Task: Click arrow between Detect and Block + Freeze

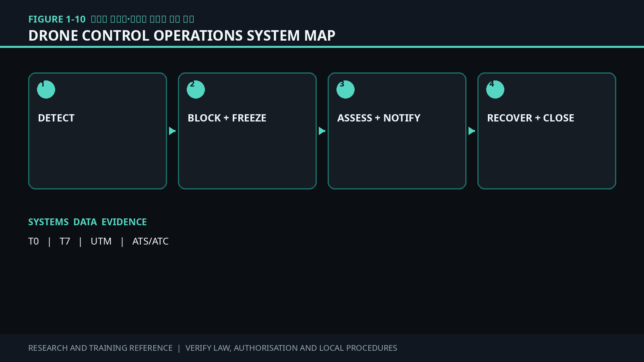Action: (x=172, y=131)
